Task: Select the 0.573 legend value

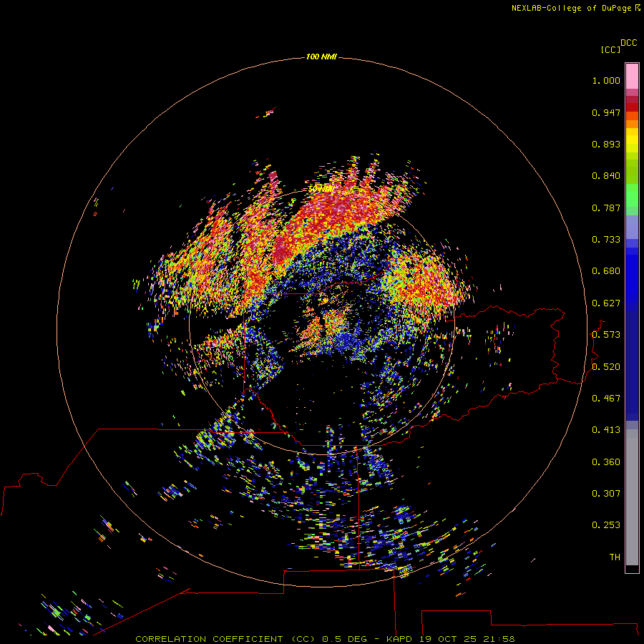Action: point(606,335)
